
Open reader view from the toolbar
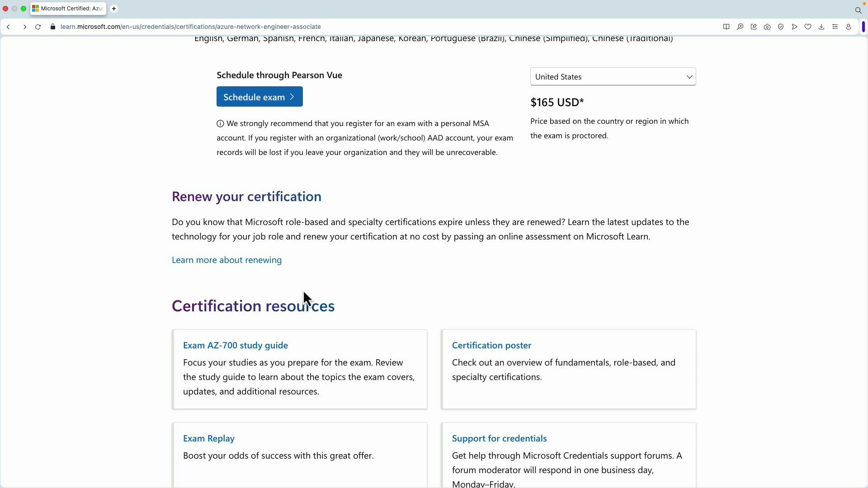pos(726,27)
